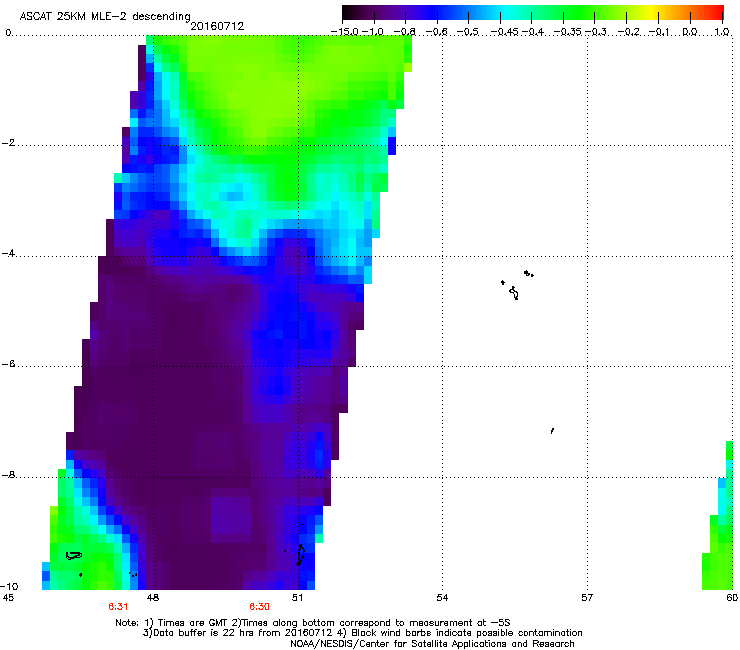The height and width of the screenshot is (650, 740).
Task: Click the -0.45 color scale label
Action: click(504, 32)
